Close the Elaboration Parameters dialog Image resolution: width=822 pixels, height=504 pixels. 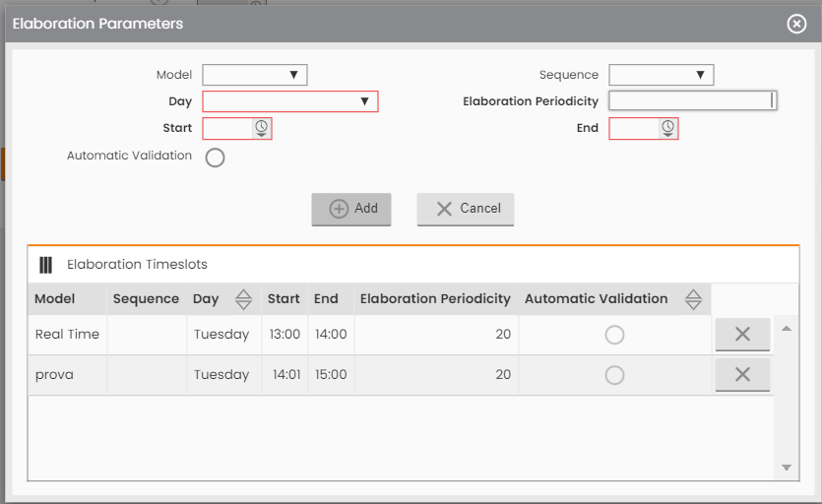[x=796, y=24]
